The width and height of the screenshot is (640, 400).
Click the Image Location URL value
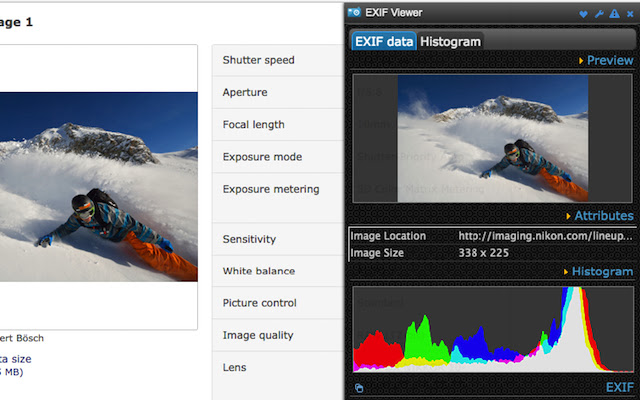point(545,236)
